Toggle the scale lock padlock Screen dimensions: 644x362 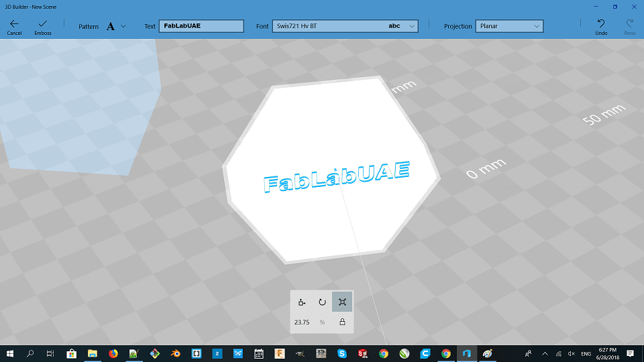pos(342,322)
